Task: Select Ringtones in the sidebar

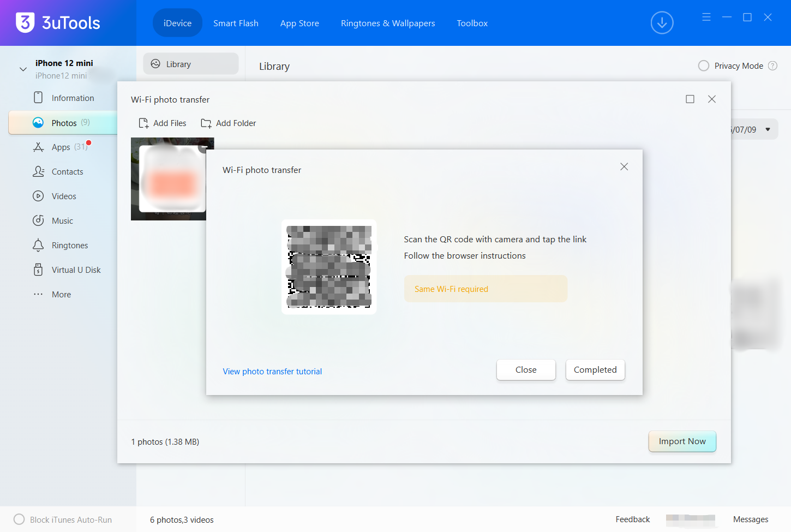Action: pos(70,246)
